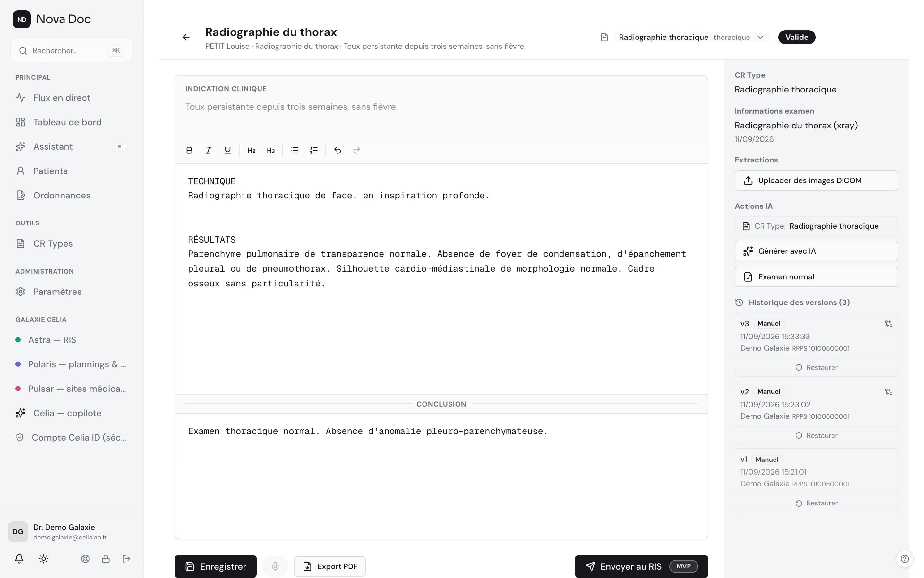This screenshot has width=924, height=578.
Task: Go back using the arrow icon
Action: [x=186, y=37]
